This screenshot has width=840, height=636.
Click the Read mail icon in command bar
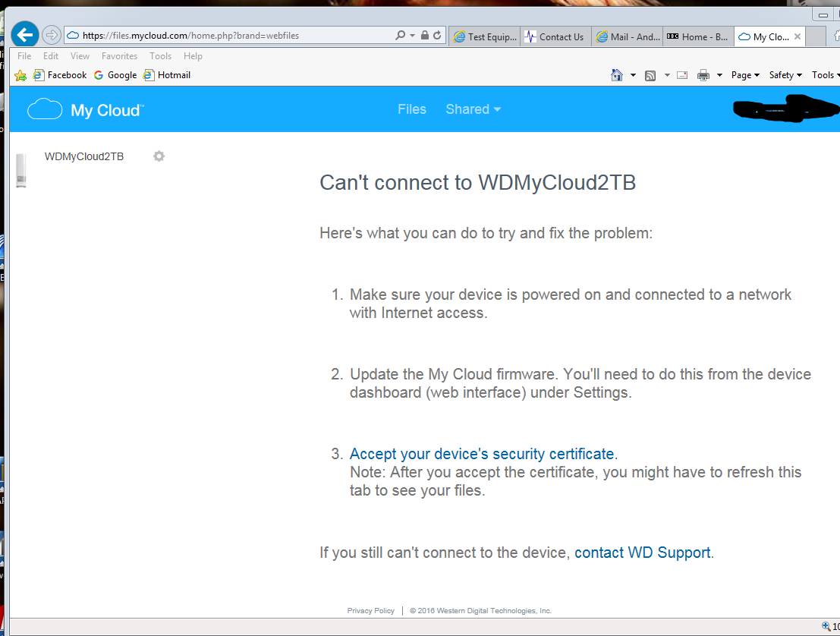click(682, 76)
